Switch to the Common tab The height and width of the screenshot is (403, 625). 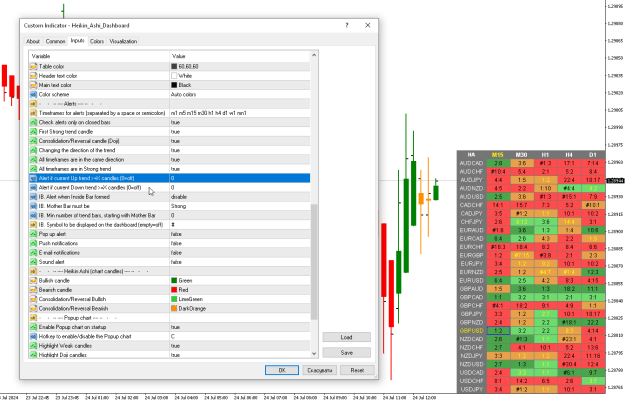[x=55, y=41]
